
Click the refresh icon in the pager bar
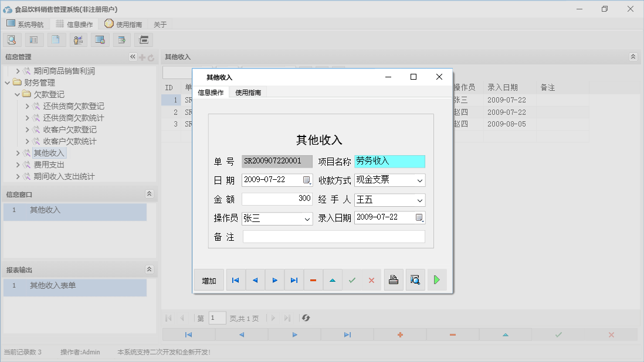pyautogui.click(x=304, y=317)
